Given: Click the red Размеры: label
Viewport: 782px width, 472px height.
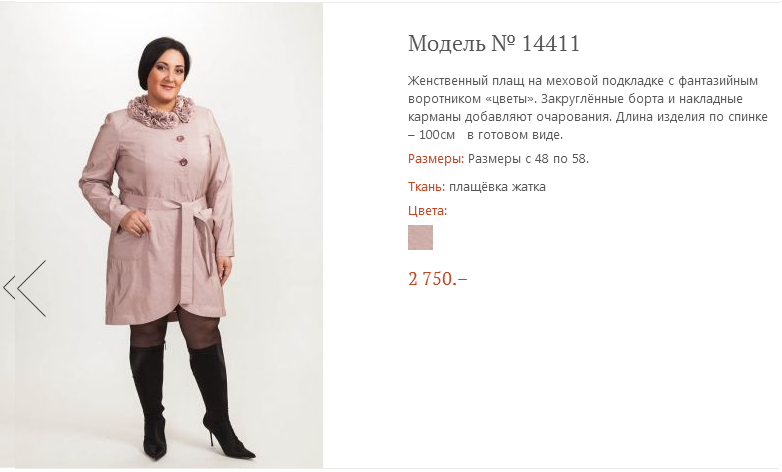Looking at the screenshot, I should [436, 159].
